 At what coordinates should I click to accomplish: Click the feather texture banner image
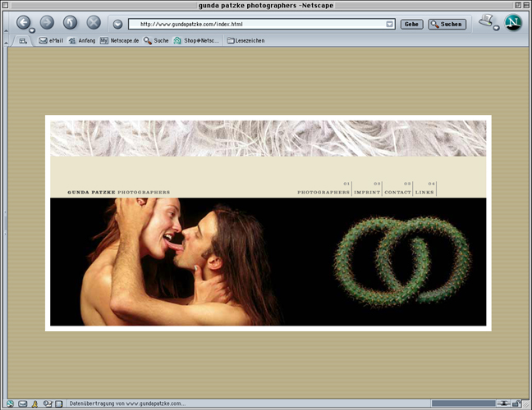pyautogui.click(x=268, y=139)
